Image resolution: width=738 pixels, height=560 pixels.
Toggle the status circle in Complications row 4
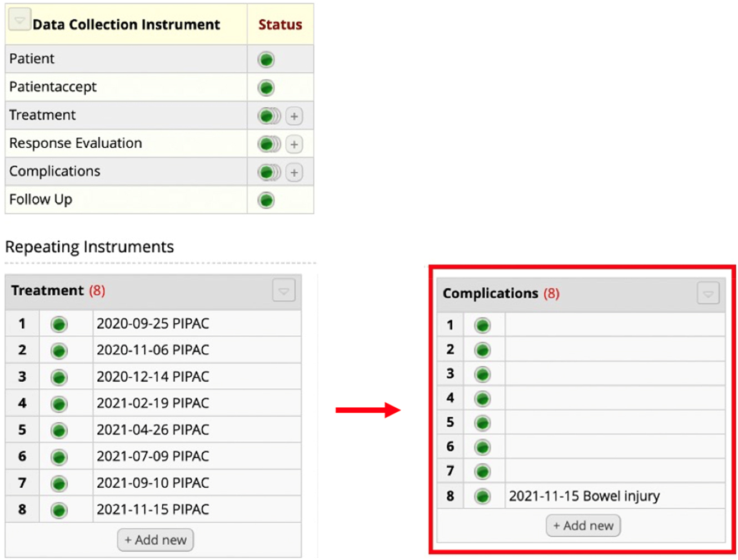[482, 398]
